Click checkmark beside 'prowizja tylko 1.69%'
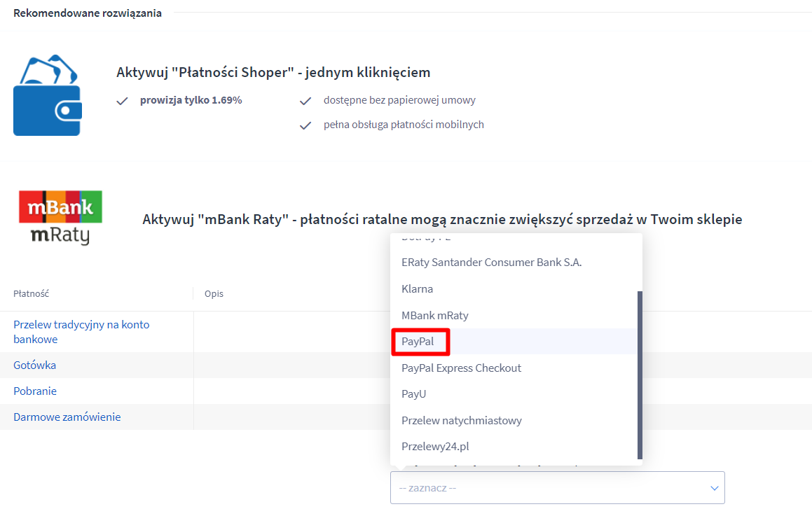812x516 pixels. point(122,101)
